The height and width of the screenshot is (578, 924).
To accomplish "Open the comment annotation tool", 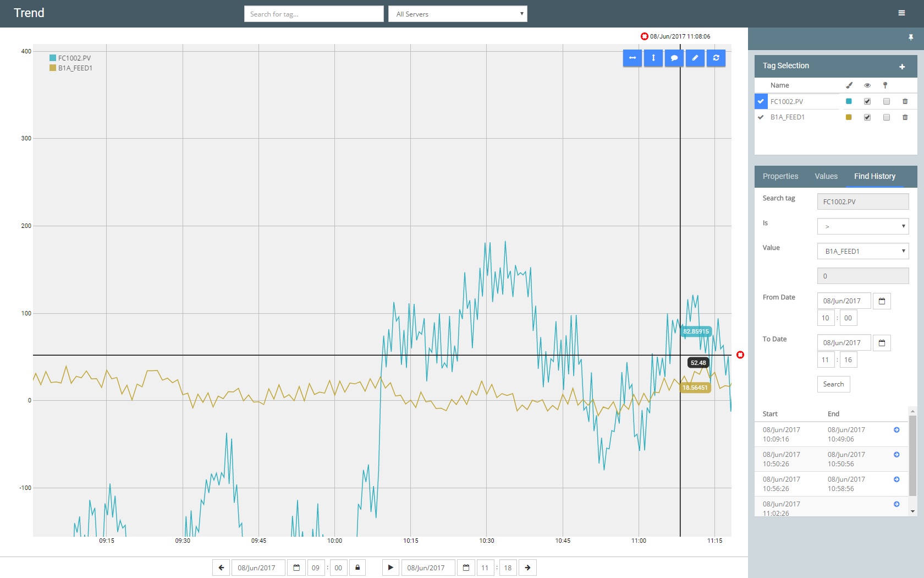I will point(674,58).
